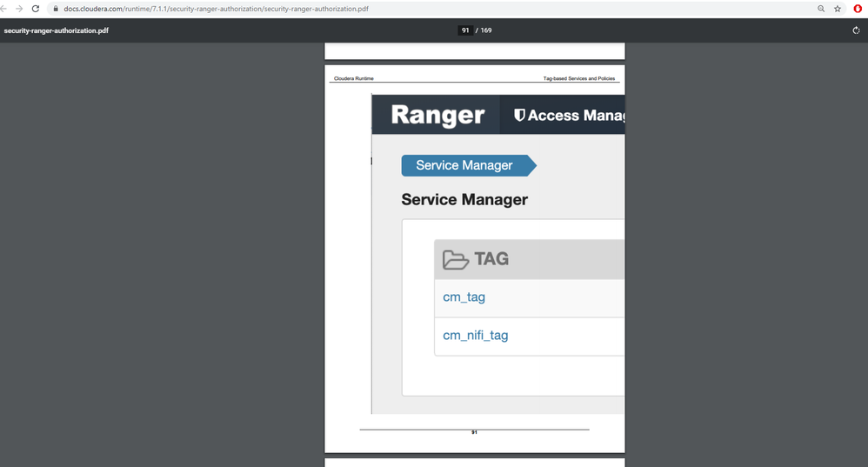Click the TAG section header
The width and height of the screenshot is (868, 467).
[x=529, y=259]
